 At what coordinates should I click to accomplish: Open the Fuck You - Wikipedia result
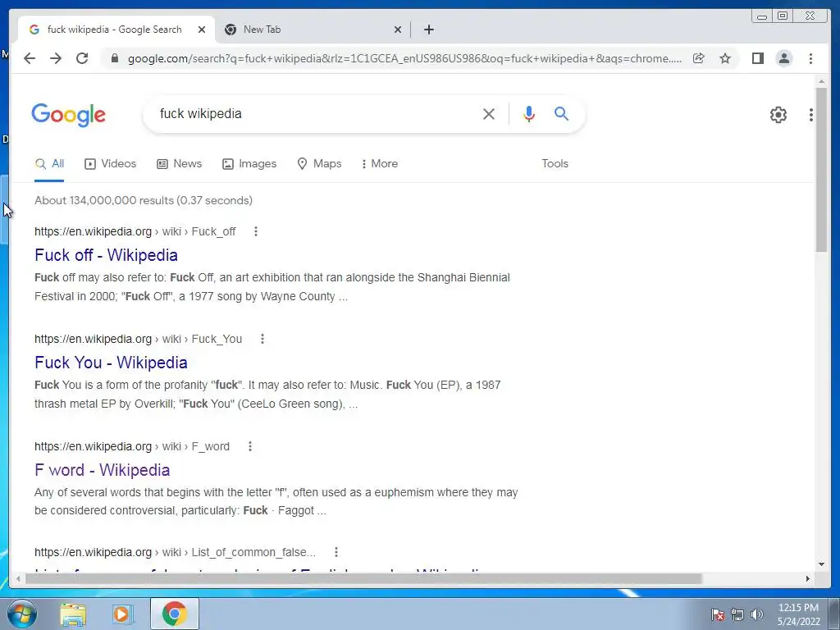pyautogui.click(x=111, y=363)
